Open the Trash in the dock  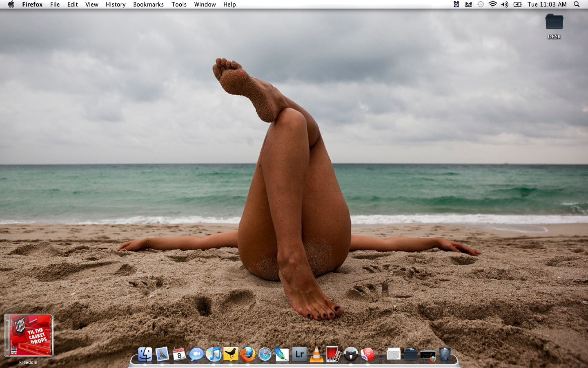click(445, 354)
